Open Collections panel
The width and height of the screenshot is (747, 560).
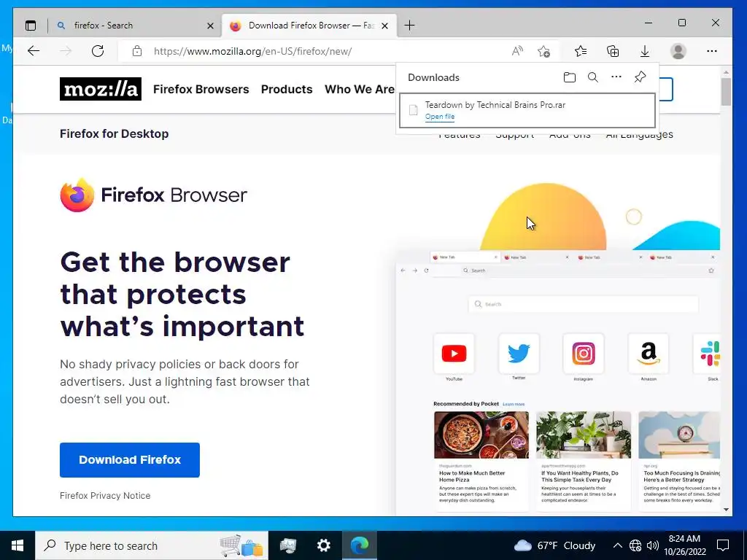[613, 51]
